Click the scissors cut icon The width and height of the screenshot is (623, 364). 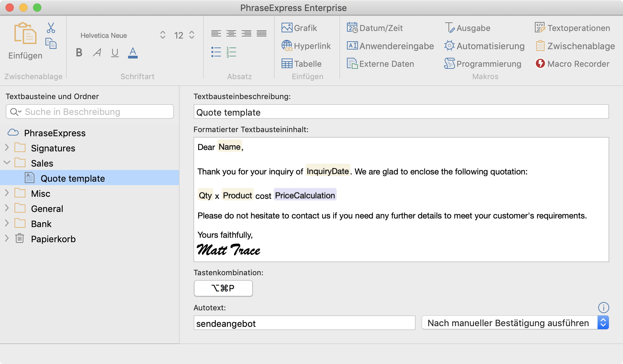(51, 28)
